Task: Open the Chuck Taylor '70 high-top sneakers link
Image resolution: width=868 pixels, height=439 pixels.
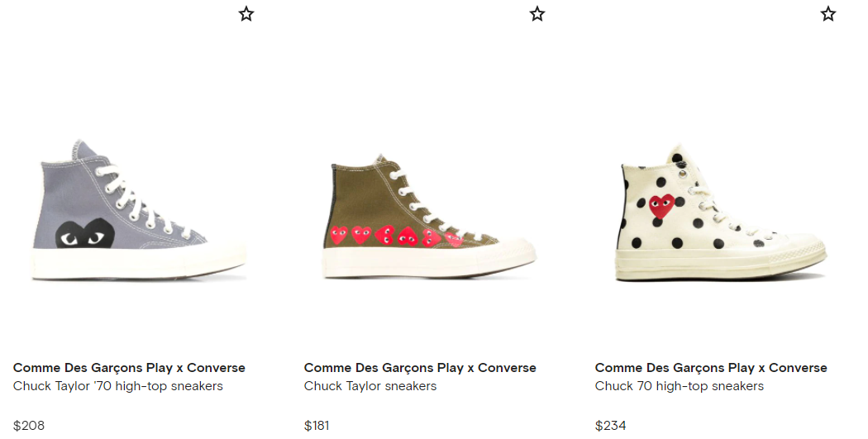Action: [118, 386]
